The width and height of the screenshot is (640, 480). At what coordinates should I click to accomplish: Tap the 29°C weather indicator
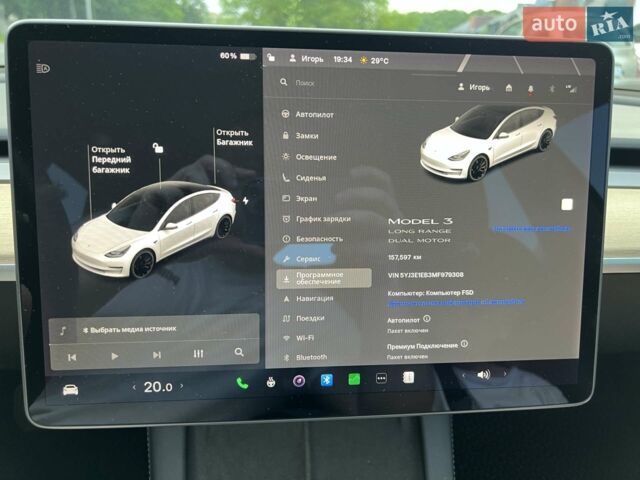point(374,60)
